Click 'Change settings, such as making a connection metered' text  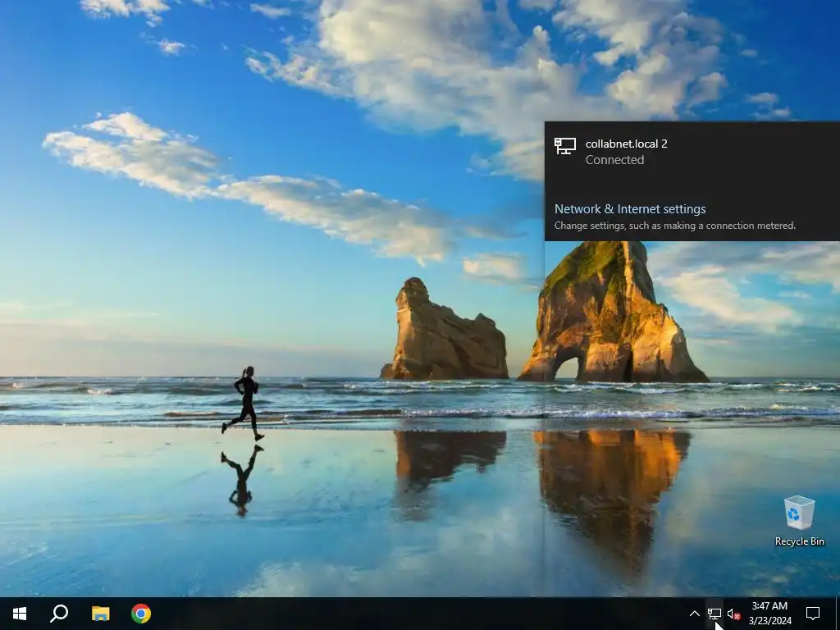tap(675, 226)
